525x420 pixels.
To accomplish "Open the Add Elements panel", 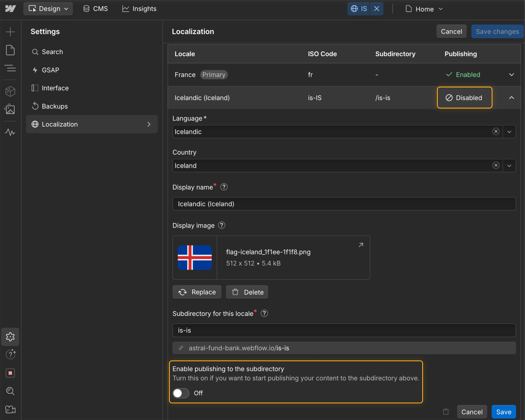I will 10,31.
